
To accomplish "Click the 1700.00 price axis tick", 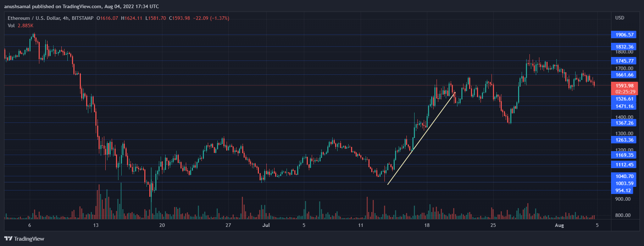I will pos(624,68).
